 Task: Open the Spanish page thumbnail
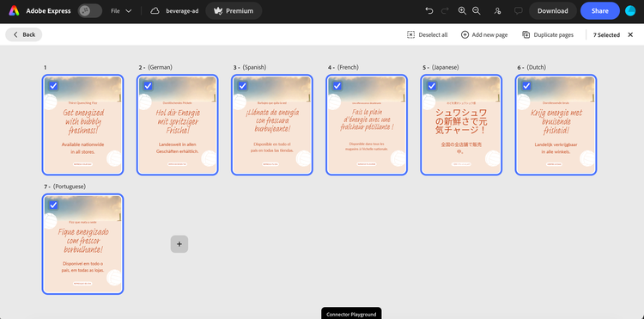coord(272,125)
